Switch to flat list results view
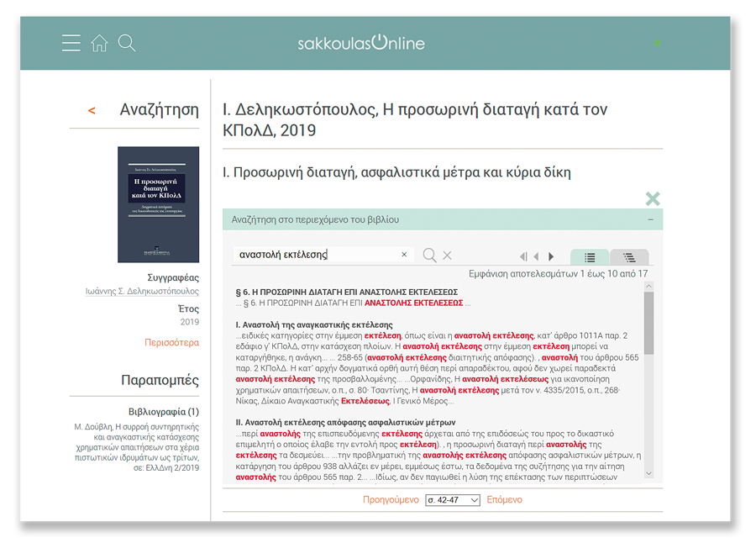The height and width of the screenshot is (543, 756). coord(590,257)
